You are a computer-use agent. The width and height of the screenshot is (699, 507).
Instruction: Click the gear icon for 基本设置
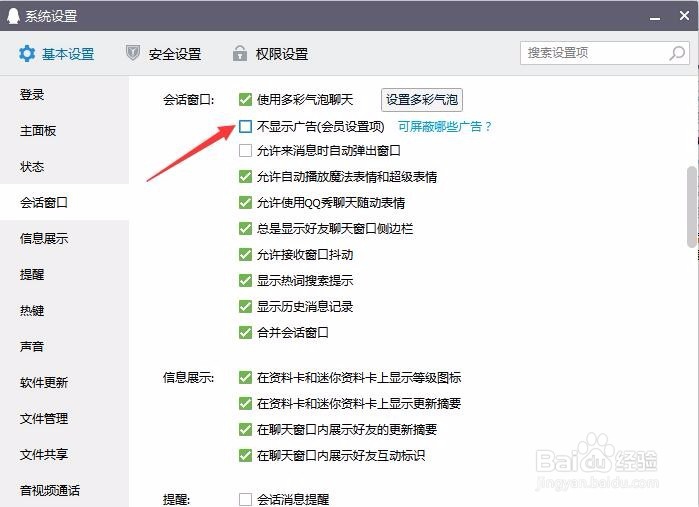[27, 54]
